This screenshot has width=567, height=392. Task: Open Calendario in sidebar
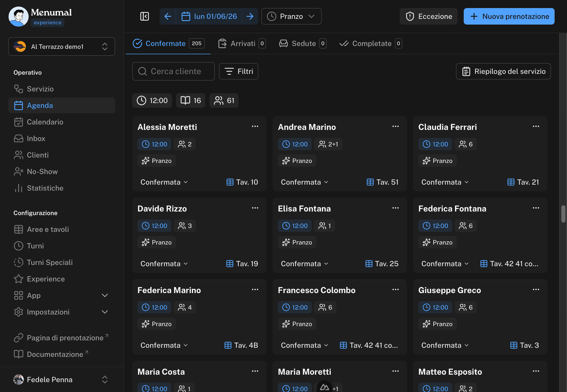point(62,122)
